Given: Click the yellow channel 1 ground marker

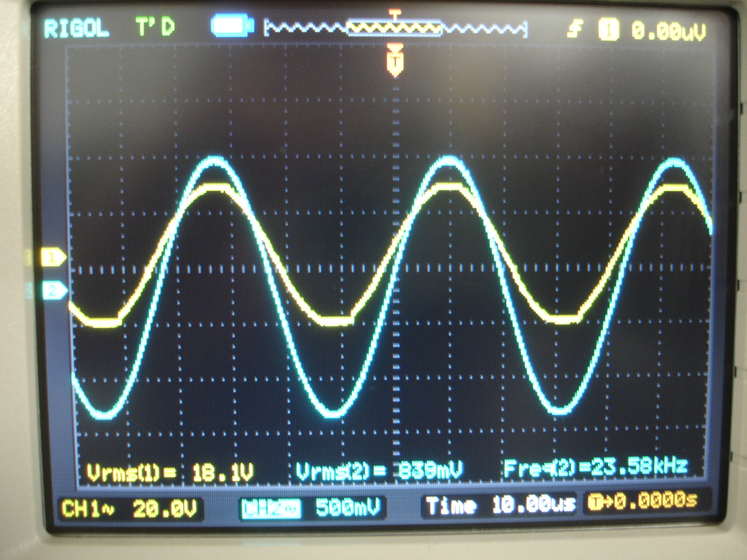Looking at the screenshot, I should [53, 257].
